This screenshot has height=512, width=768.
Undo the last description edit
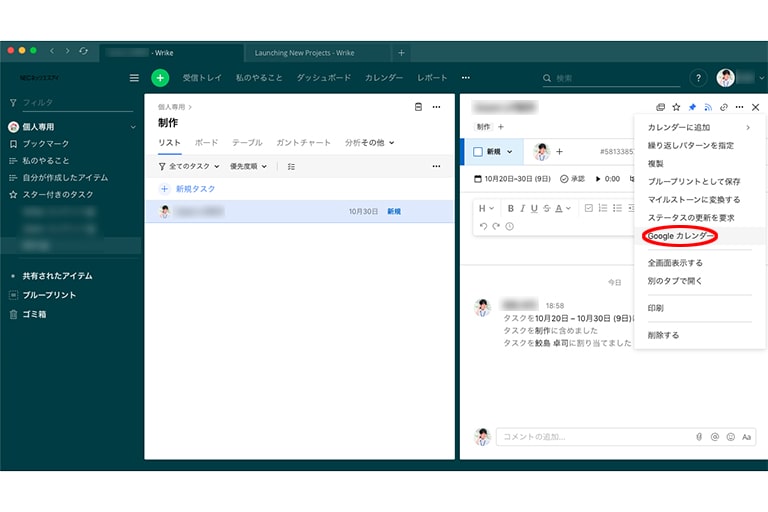pyautogui.click(x=483, y=226)
